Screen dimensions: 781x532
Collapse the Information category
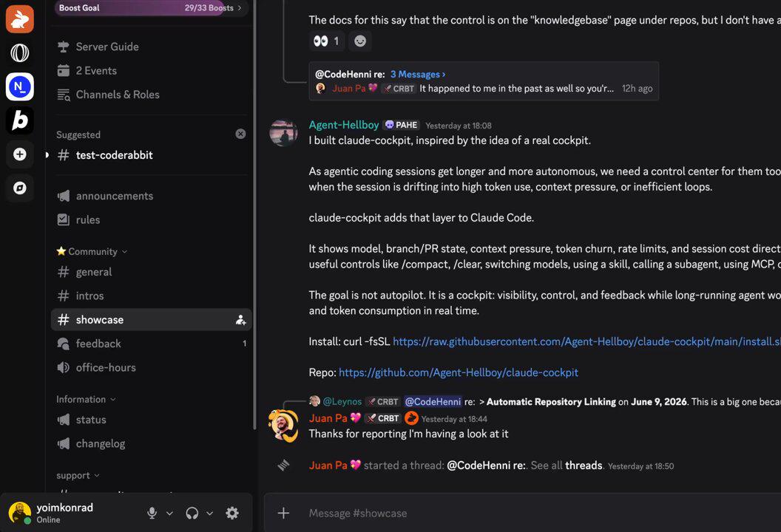tap(86, 399)
